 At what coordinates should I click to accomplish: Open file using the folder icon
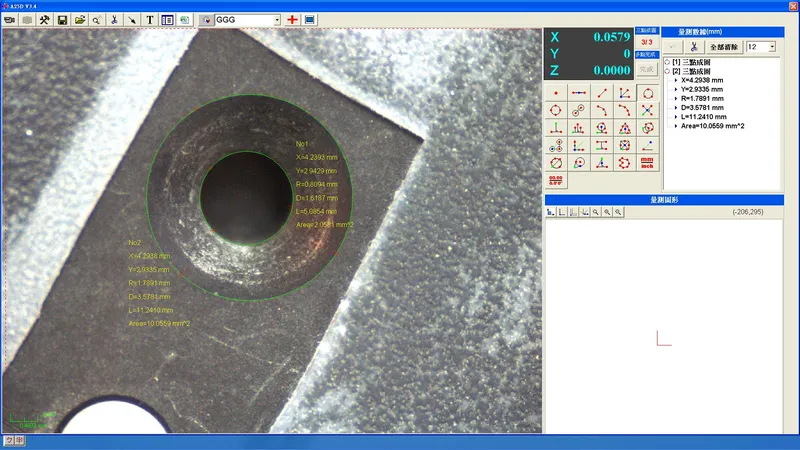point(79,20)
